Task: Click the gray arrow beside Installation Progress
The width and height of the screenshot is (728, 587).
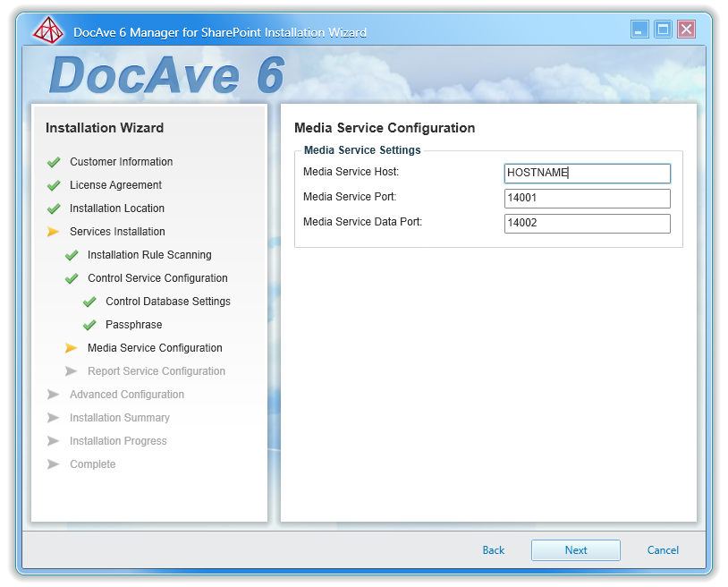Action: point(54,441)
